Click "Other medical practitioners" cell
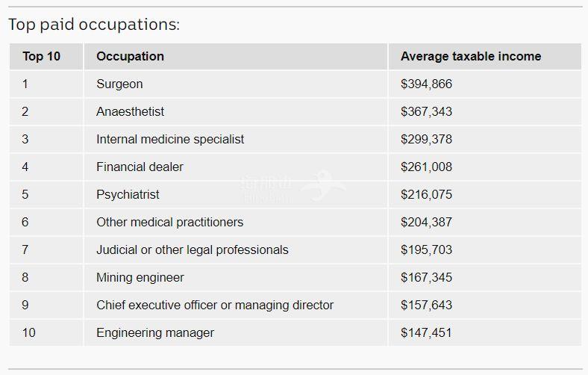The height and width of the screenshot is (375, 588). [x=169, y=223]
